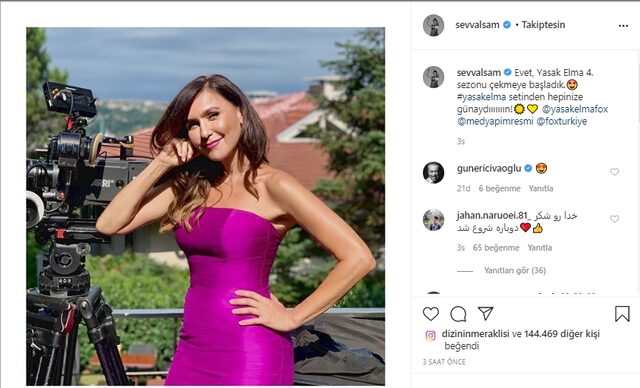Like the post with the heart icon

point(431,314)
